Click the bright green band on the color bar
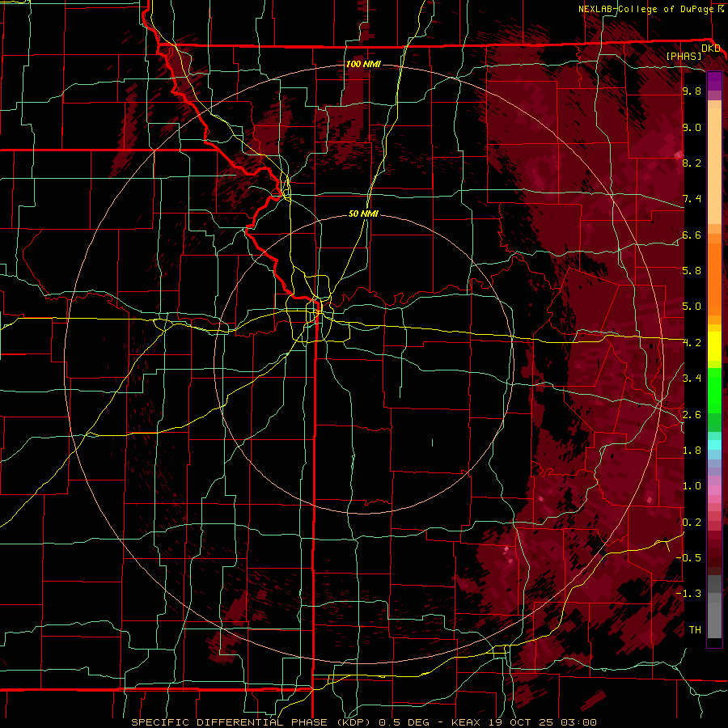Screen dimensions: 728x728 pos(714,389)
